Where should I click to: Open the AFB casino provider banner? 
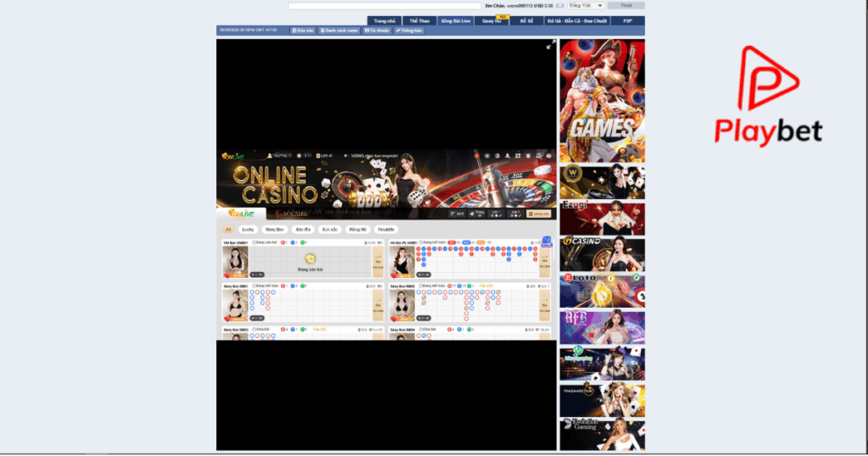coord(603,327)
